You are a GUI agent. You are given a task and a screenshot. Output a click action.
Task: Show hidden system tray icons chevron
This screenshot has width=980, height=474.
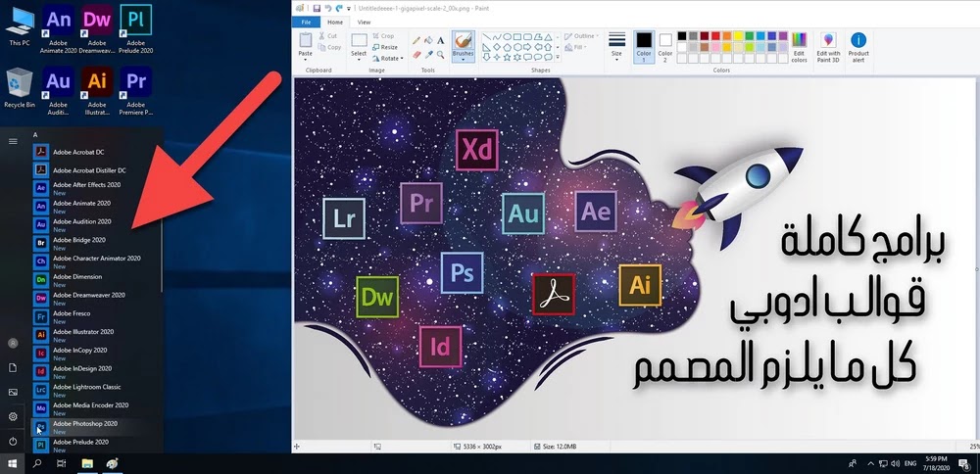pos(870,463)
